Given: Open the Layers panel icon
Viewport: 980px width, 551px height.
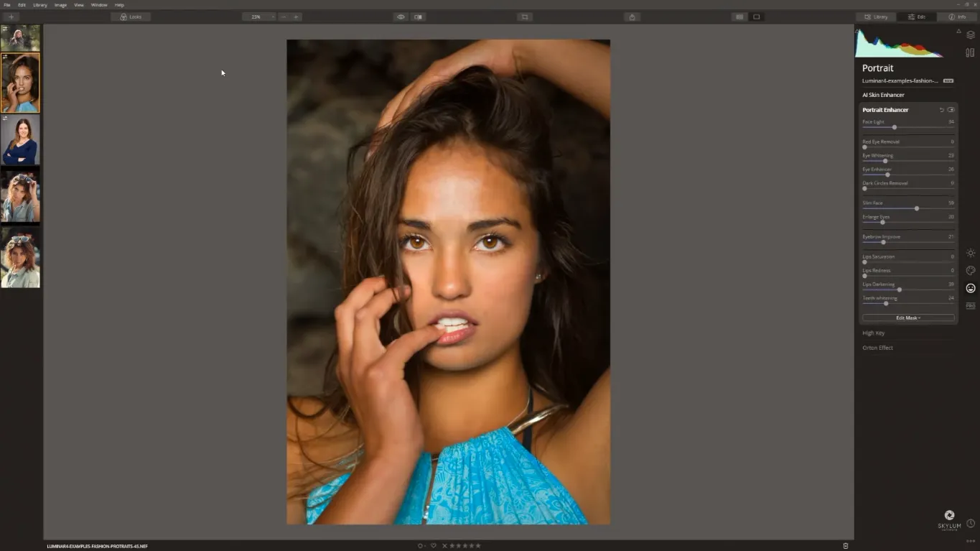Looking at the screenshot, I should tap(970, 35).
